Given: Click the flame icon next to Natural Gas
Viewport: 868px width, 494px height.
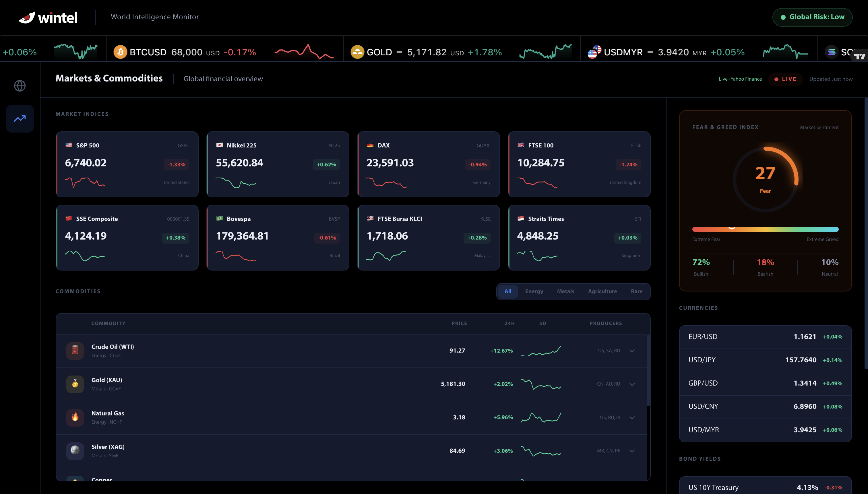Looking at the screenshot, I should tap(75, 417).
